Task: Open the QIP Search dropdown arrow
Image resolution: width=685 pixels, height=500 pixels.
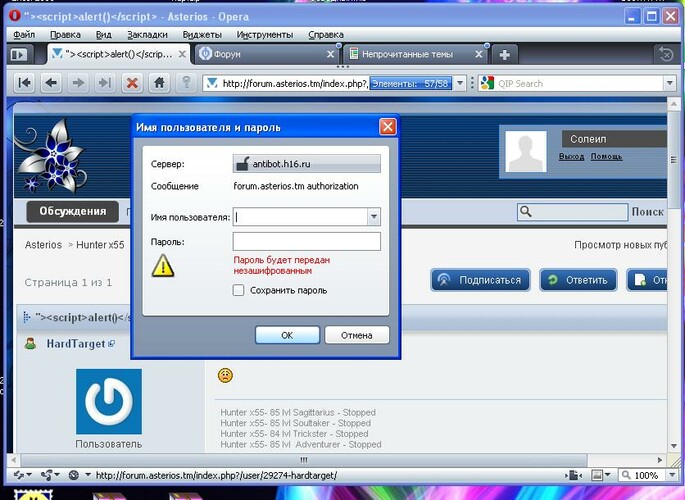Action: (669, 83)
